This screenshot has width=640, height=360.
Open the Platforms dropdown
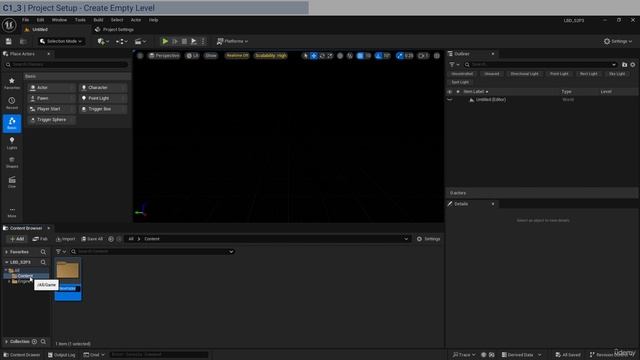[232, 41]
